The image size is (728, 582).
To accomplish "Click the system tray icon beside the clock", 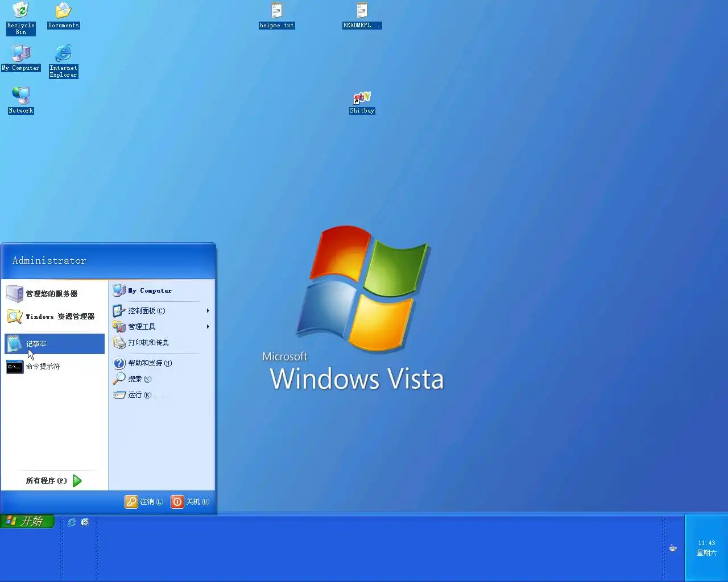I will (673, 548).
